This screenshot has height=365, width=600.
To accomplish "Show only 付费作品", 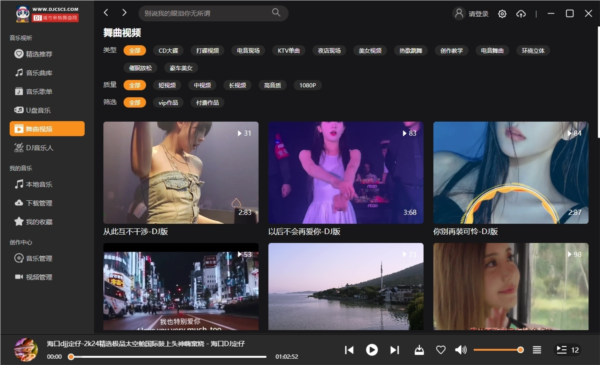I will (x=207, y=103).
